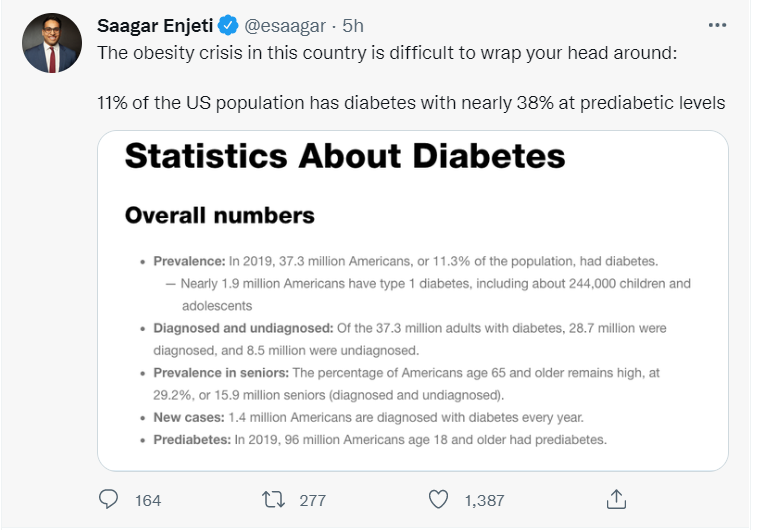
Task: Click the tweet line about 38% prediabetic
Action: click(x=411, y=103)
